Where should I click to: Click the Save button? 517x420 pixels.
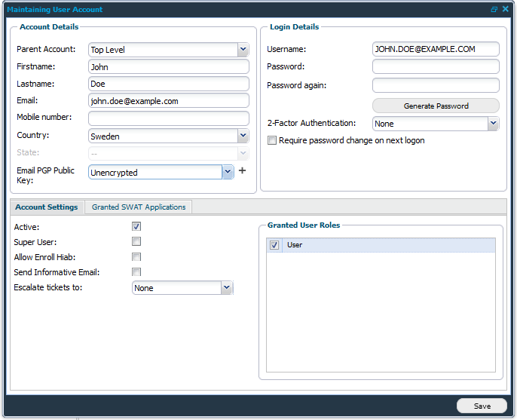[482, 406]
